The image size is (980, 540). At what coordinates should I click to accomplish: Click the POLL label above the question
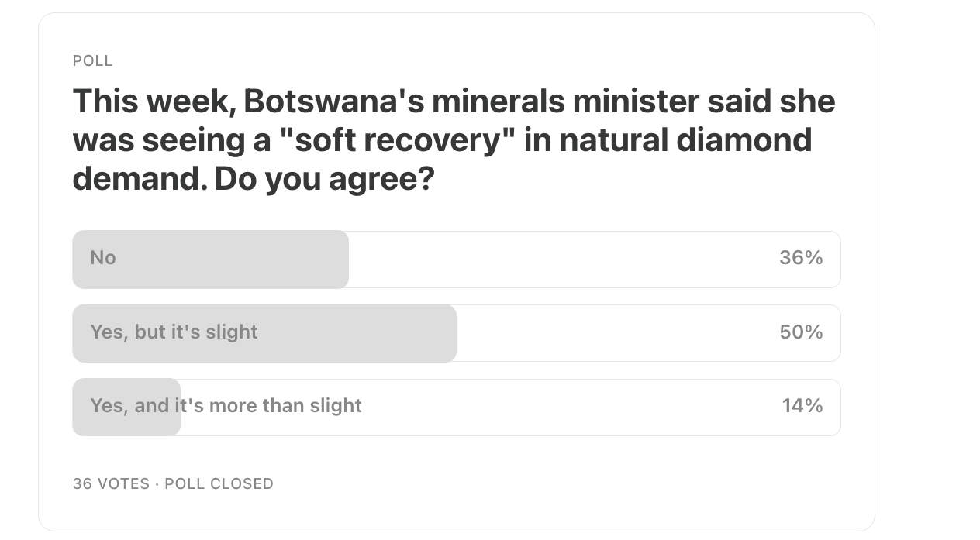pos(92,60)
